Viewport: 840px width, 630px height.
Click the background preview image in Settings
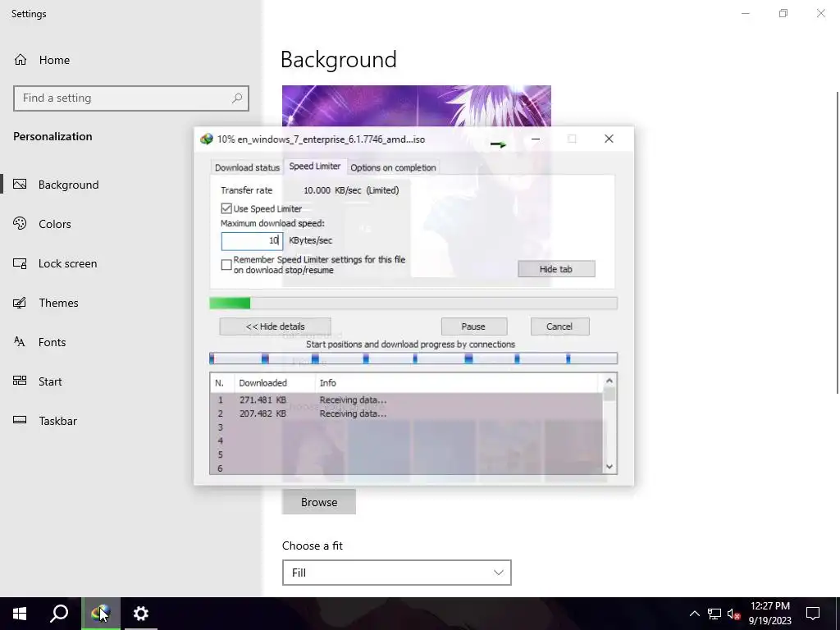(416, 106)
